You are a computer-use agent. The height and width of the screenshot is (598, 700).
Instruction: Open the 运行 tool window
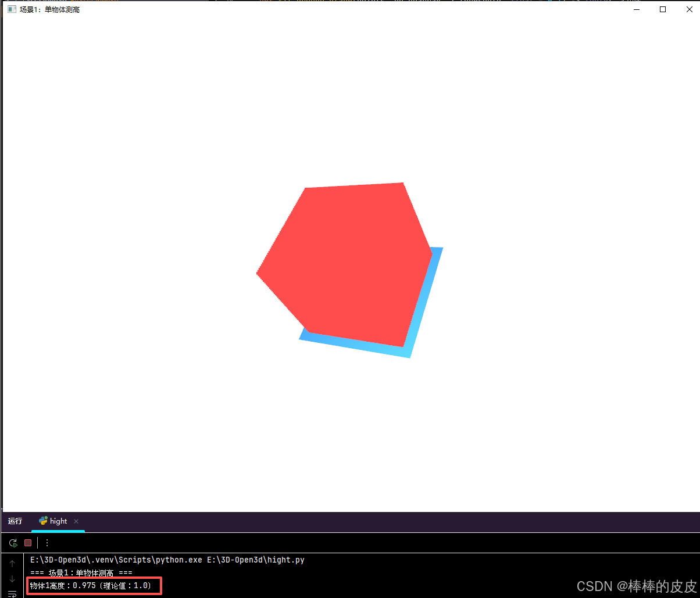(x=15, y=521)
